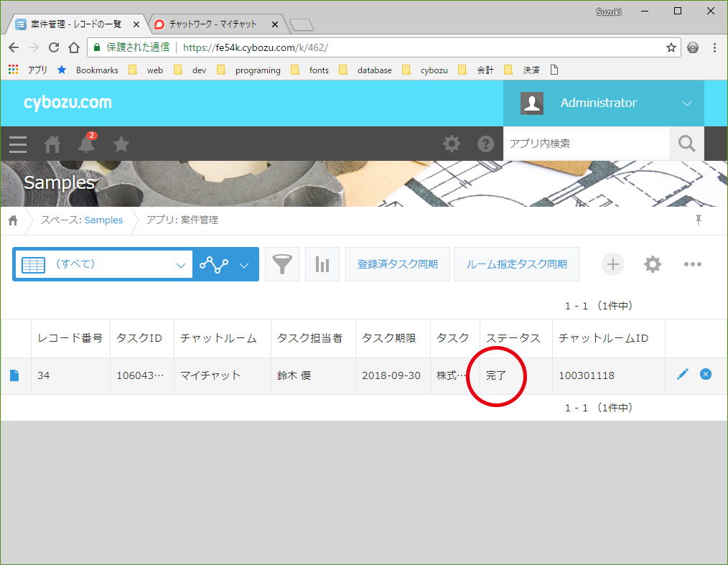
Task: Click the line graph icon
Action: pyautogui.click(x=213, y=265)
